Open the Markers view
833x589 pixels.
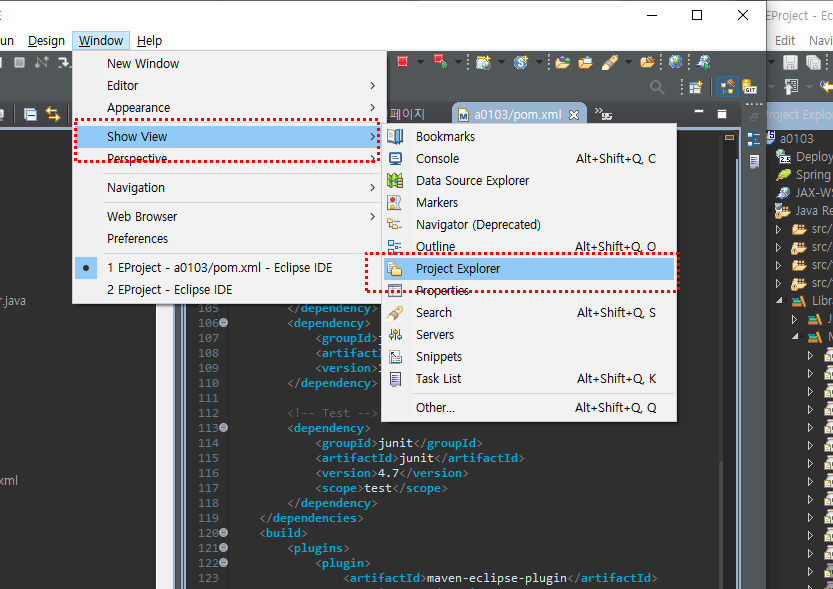[x=436, y=202]
